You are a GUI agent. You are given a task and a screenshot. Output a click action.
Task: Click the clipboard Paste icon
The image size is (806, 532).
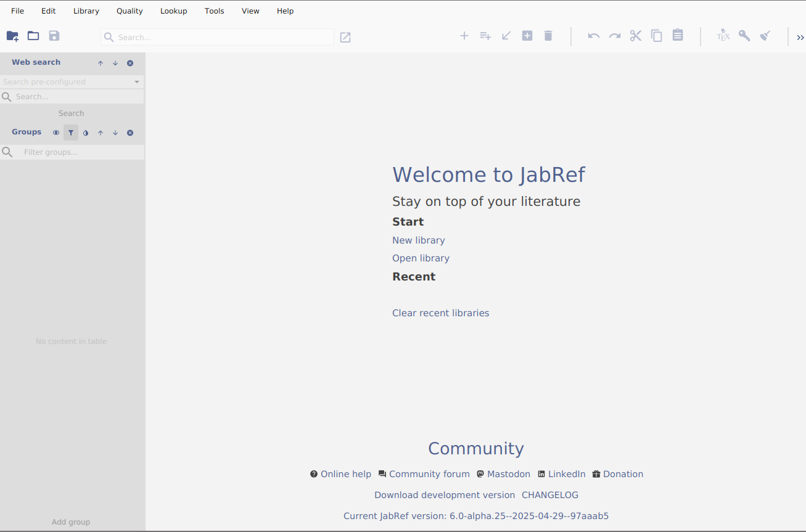pyautogui.click(x=678, y=35)
